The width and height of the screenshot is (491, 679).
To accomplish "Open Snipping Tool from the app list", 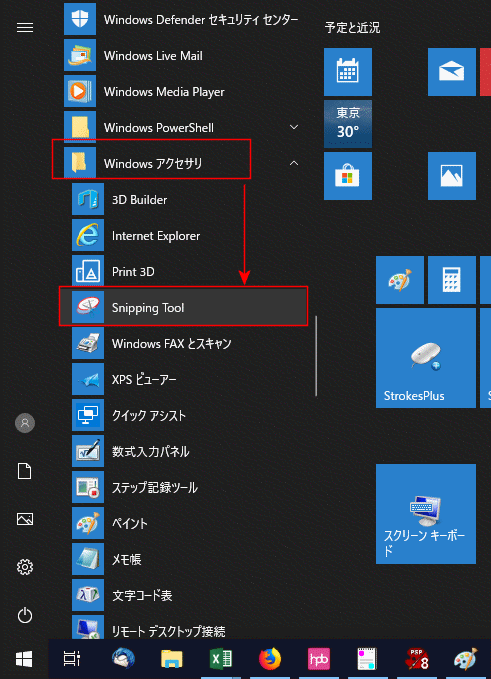I will (184, 307).
